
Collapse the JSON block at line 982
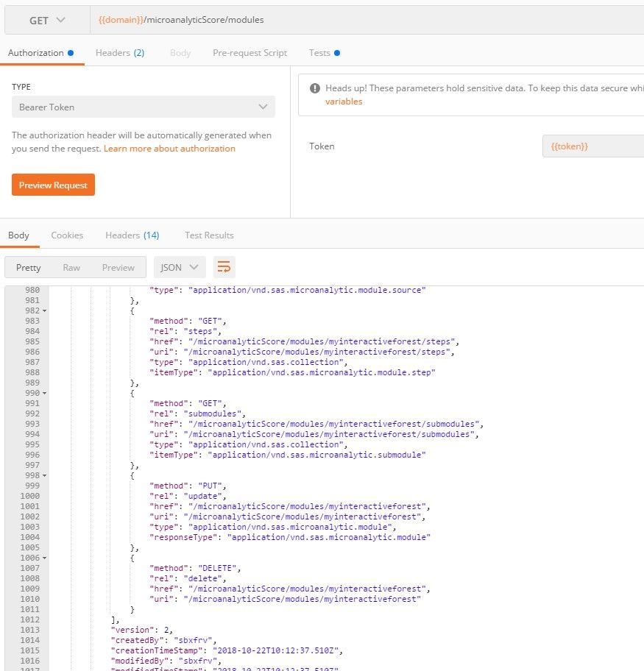[45, 311]
